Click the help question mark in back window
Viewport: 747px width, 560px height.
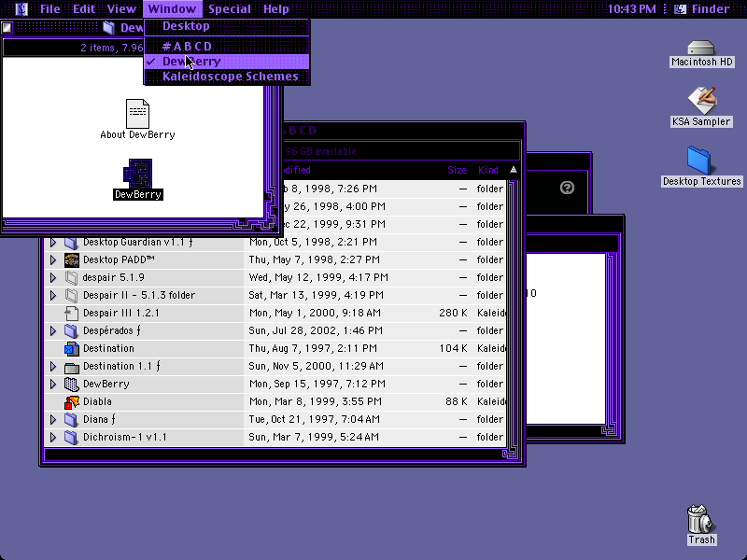pyautogui.click(x=567, y=188)
